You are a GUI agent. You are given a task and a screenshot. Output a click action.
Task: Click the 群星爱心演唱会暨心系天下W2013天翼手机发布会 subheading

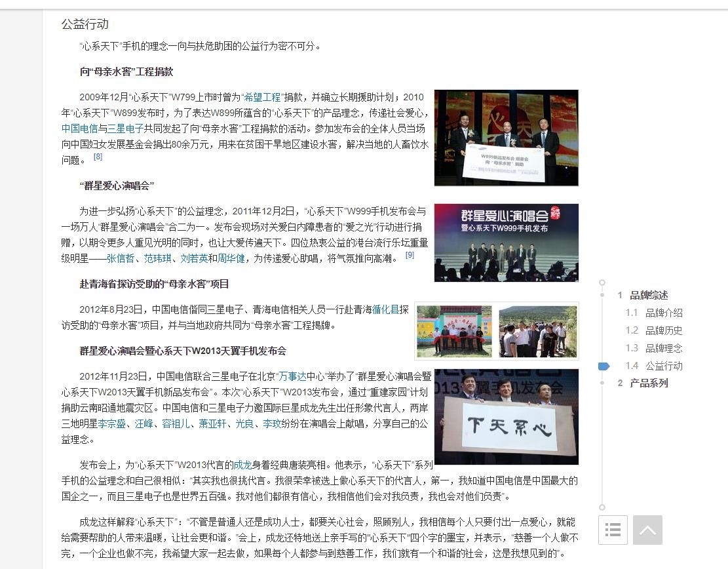coord(183,351)
